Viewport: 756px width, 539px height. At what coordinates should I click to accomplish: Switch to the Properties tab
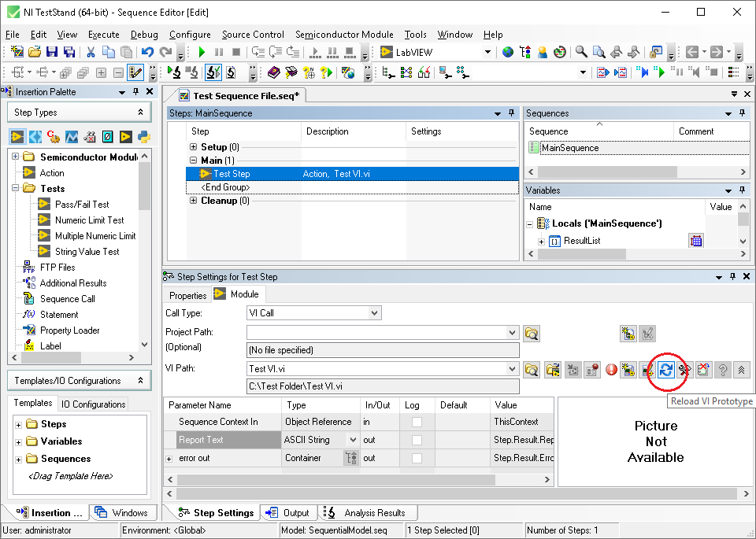(x=187, y=295)
